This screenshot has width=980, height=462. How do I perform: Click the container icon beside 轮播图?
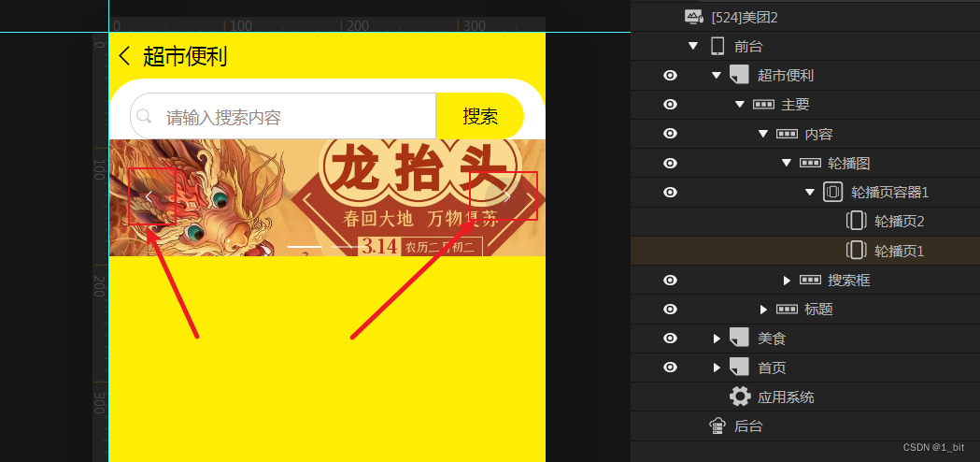click(811, 164)
